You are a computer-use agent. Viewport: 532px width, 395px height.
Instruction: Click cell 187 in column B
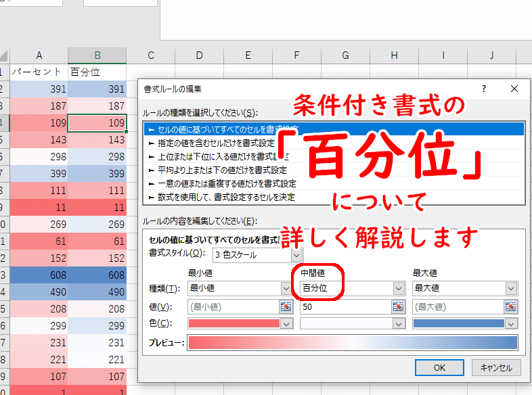(97, 106)
